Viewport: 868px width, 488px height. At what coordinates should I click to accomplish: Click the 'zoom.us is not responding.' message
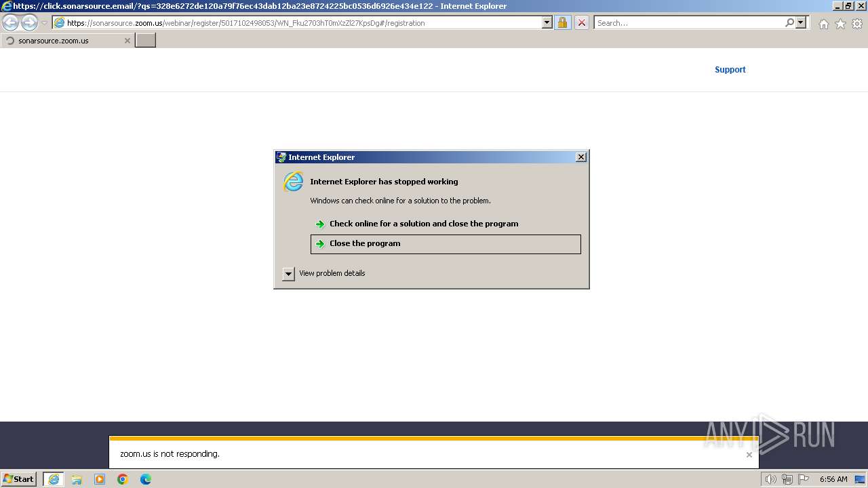pyautogui.click(x=170, y=454)
